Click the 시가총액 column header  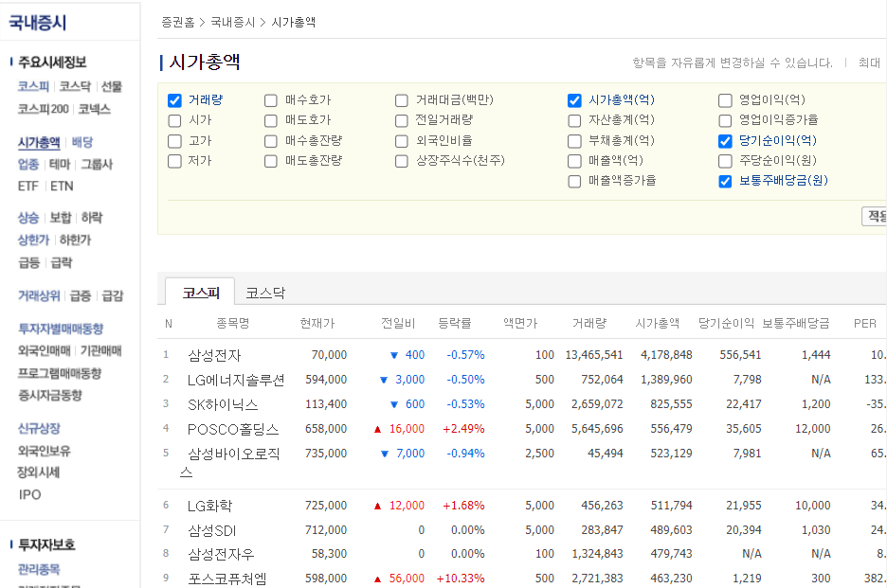[x=657, y=324]
